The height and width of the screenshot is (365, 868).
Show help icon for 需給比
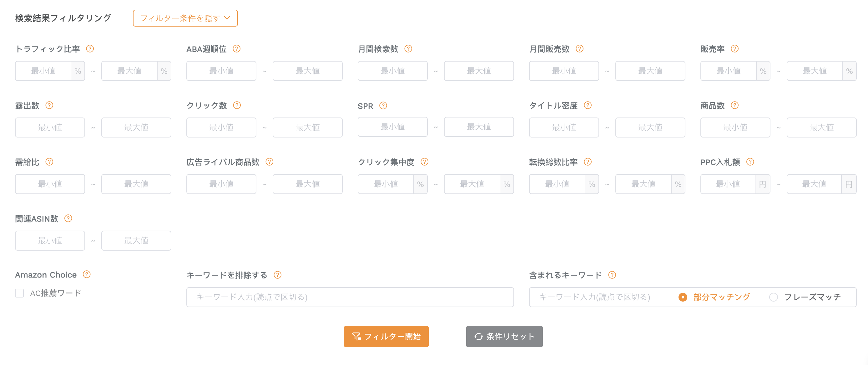pyautogui.click(x=49, y=162)
